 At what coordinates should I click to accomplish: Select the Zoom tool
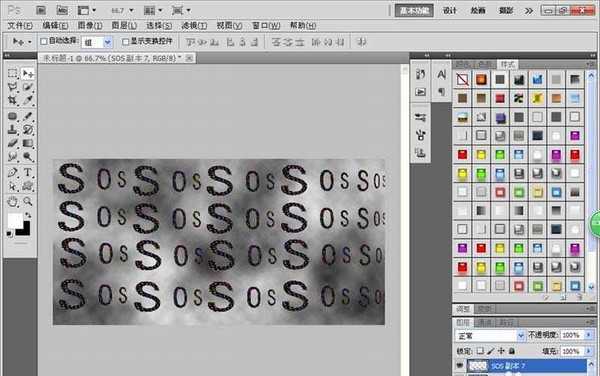click(28, 201)
